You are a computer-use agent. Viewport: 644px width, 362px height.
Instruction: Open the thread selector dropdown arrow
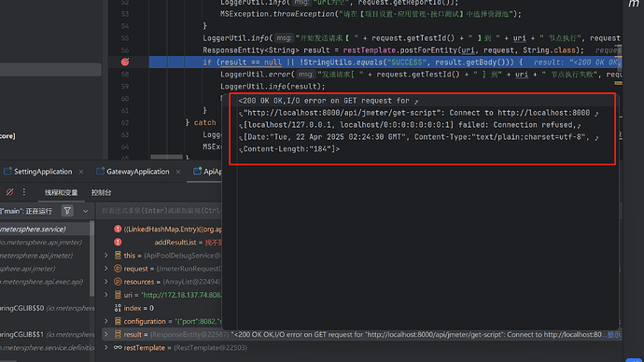86,212
